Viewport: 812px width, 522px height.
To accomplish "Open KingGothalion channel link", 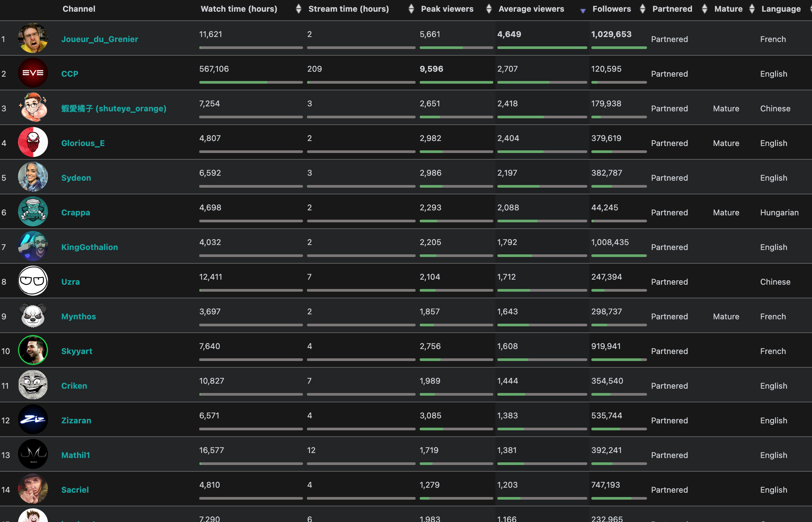I will point(89,247).
